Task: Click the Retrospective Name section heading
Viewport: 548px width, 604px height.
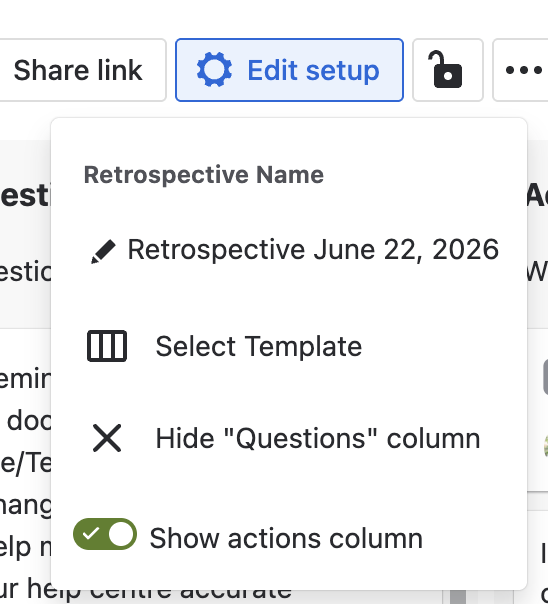Action: click(204, 175)
